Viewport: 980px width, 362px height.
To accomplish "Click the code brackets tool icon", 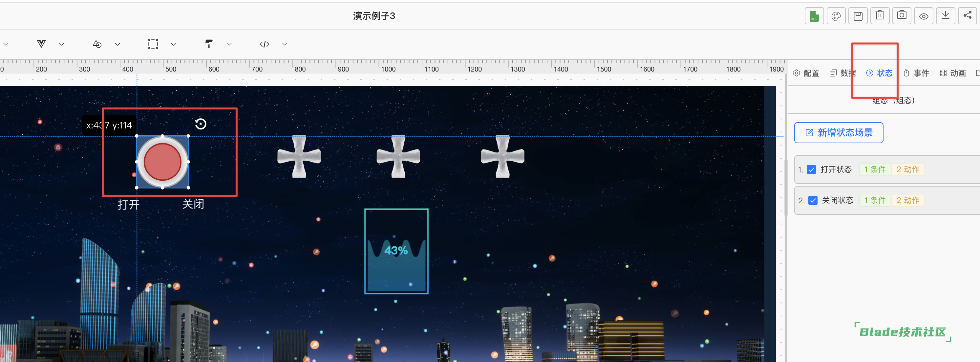I will coord(265,44).
